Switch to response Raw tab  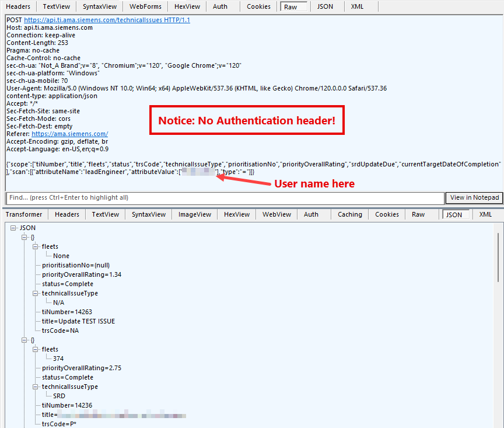point(418,214)
